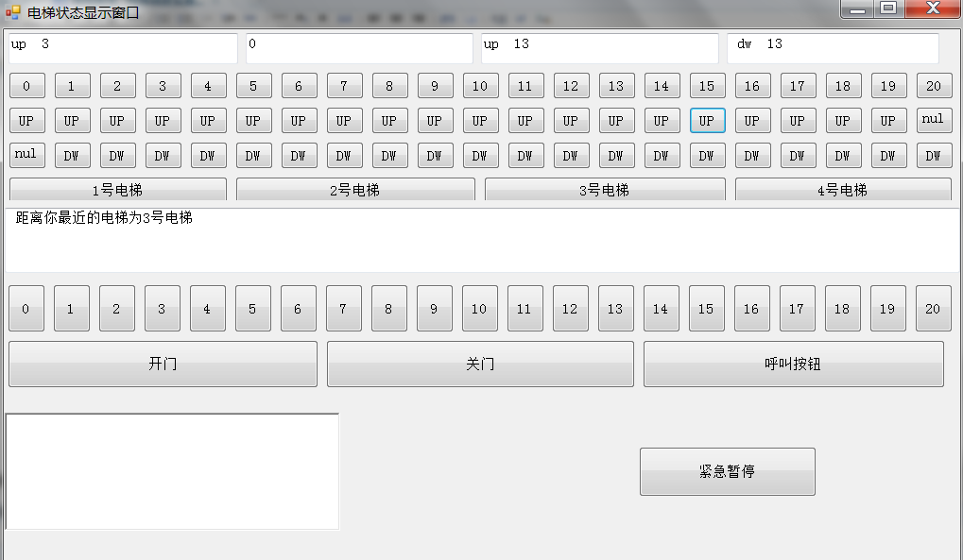Click the status field showing 'up 3'
The width and height of the screenshot is (963, 560).
[123, 48]
